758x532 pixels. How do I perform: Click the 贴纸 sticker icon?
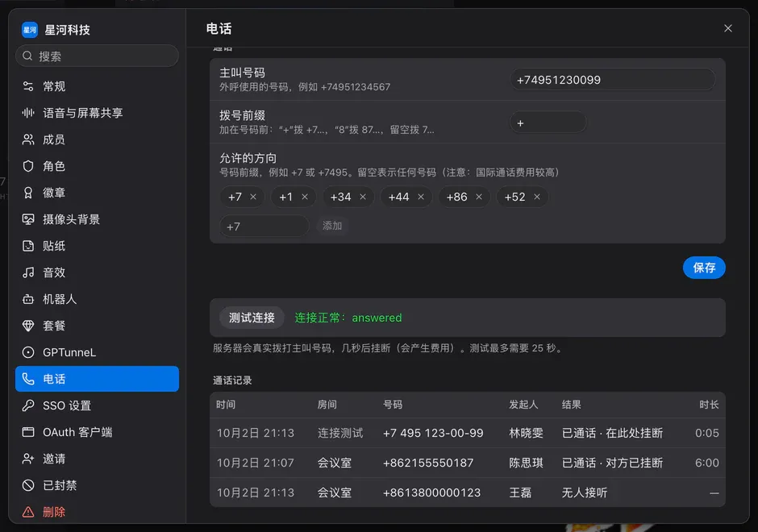pyautogui.click(x=28, y=246)
